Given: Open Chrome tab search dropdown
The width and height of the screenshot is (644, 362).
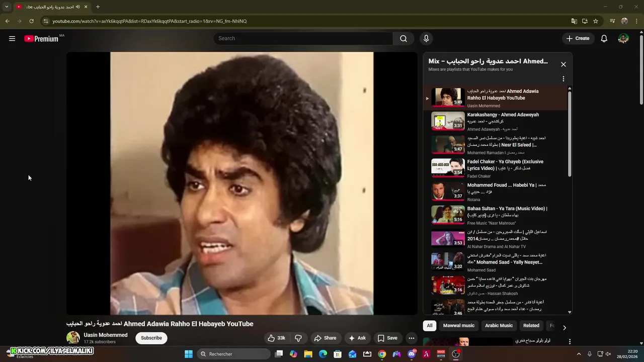Looking at the screenshot, I should (x=7, y=7).
